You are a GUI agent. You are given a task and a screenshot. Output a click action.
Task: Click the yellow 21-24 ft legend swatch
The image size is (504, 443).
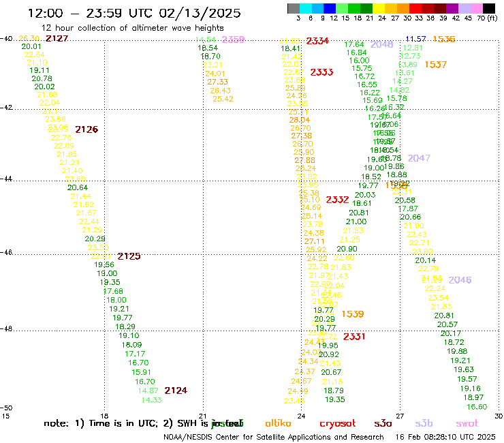[x=379, y=8]
